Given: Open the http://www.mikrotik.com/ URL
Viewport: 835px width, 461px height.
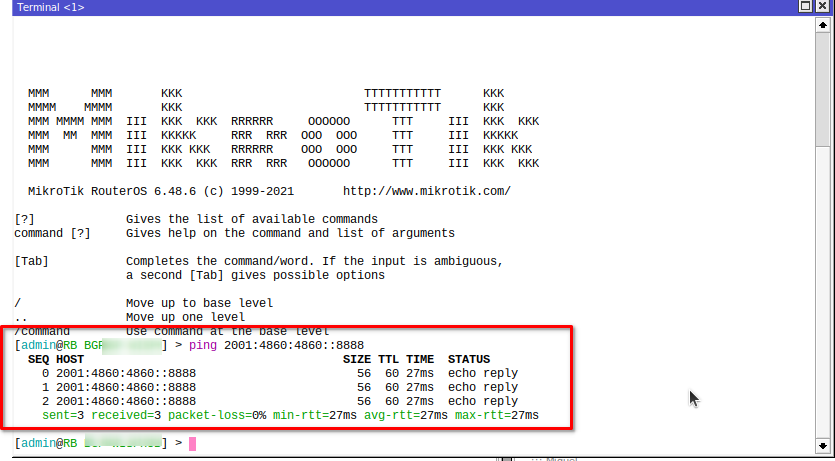Looking at the screenshot, I should (427, 191).
